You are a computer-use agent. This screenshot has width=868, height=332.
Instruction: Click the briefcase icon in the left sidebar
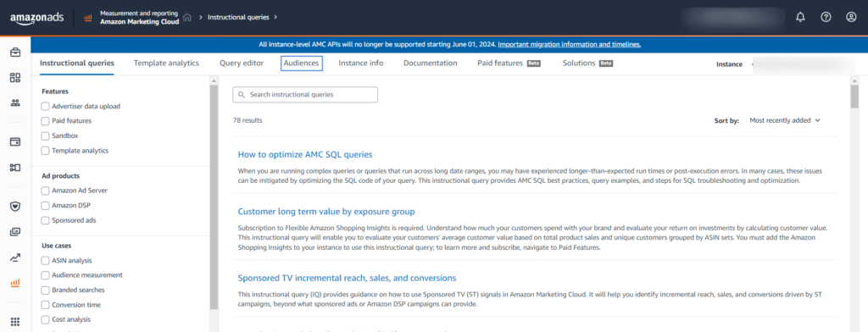[15, 53]
